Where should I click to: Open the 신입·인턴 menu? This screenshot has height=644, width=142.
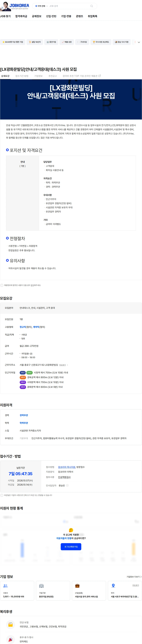pyautogui.click(x=51, y=16)
